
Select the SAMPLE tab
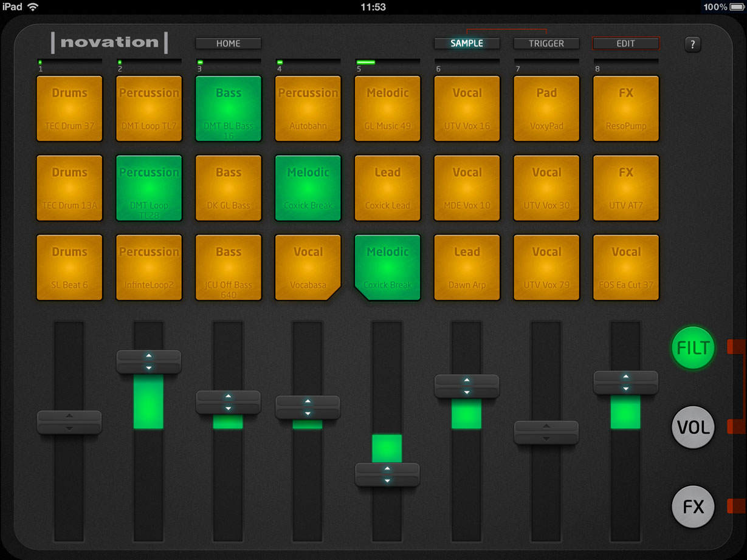pos(466,43)
